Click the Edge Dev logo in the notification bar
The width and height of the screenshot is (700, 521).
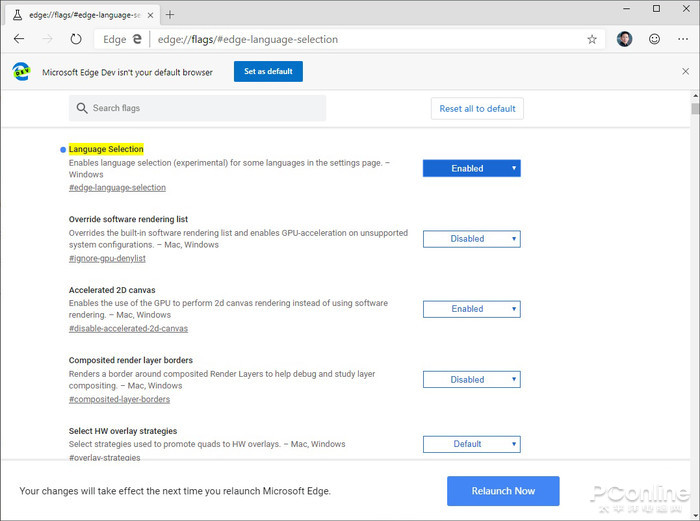click(x=21, y=71)
